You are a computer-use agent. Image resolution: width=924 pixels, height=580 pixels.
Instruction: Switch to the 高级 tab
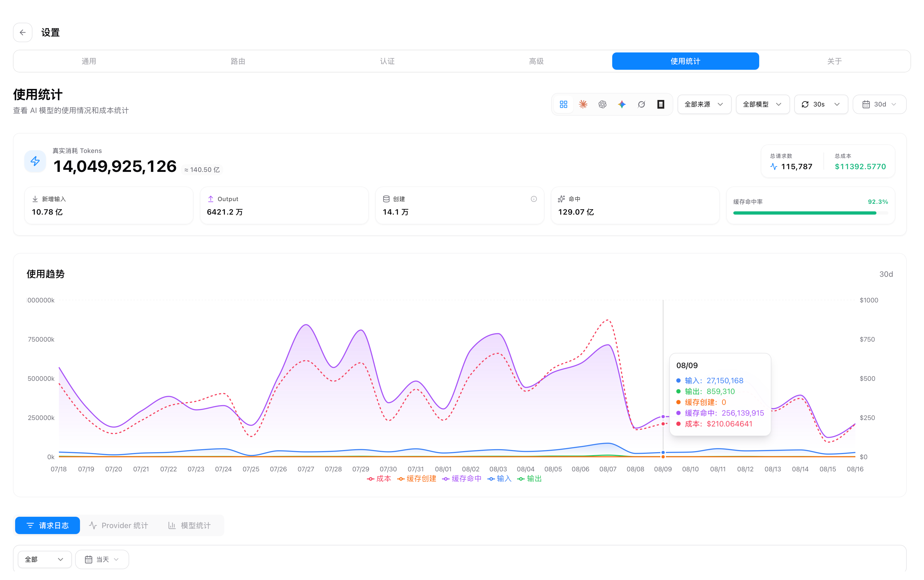point(536,61)
